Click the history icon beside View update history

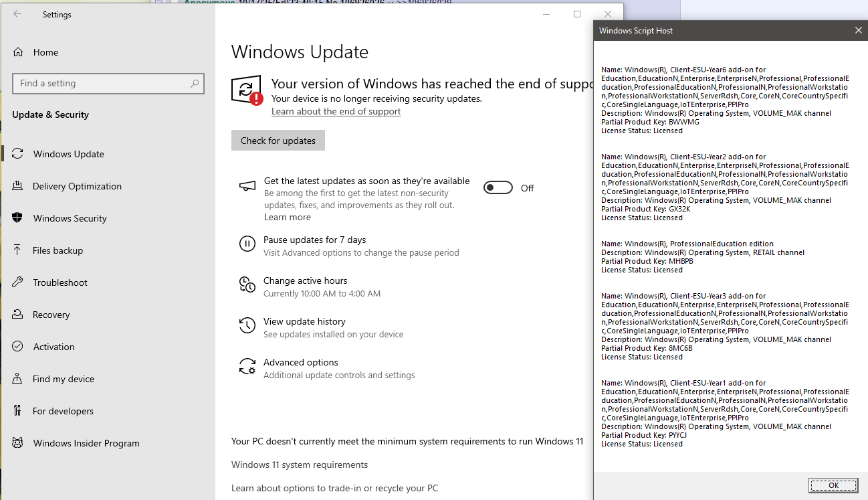[x=247, y=326]
